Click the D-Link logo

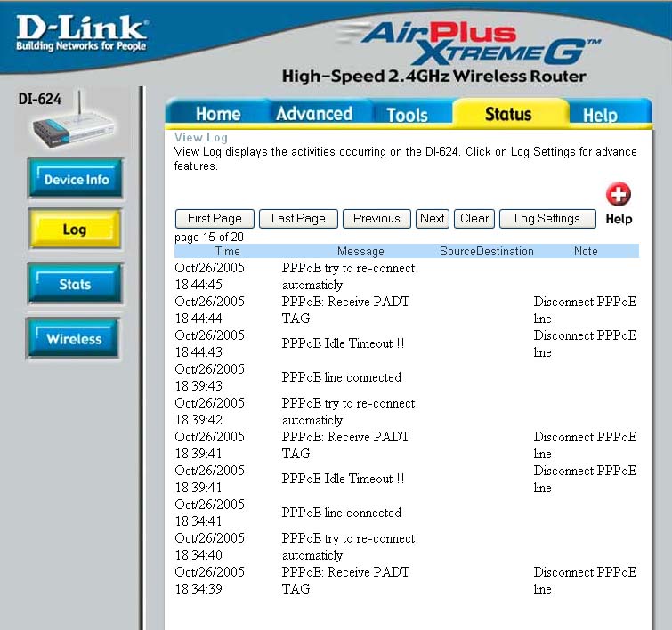coord(81,33)
